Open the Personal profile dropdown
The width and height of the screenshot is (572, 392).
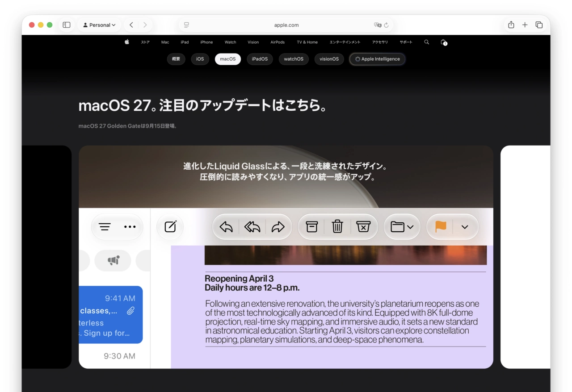99,25
